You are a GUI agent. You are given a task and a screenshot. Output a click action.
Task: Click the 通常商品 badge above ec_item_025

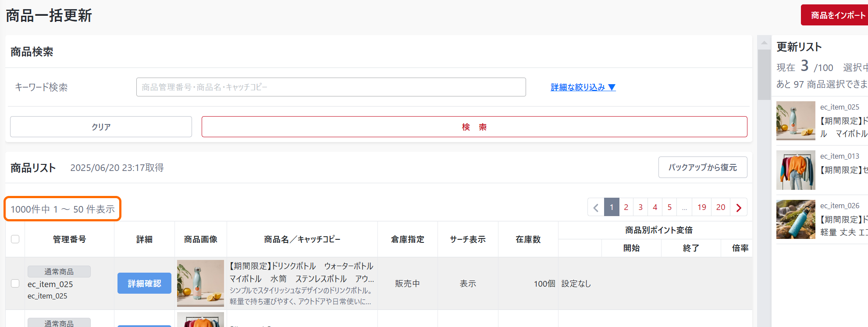point(59,271)
